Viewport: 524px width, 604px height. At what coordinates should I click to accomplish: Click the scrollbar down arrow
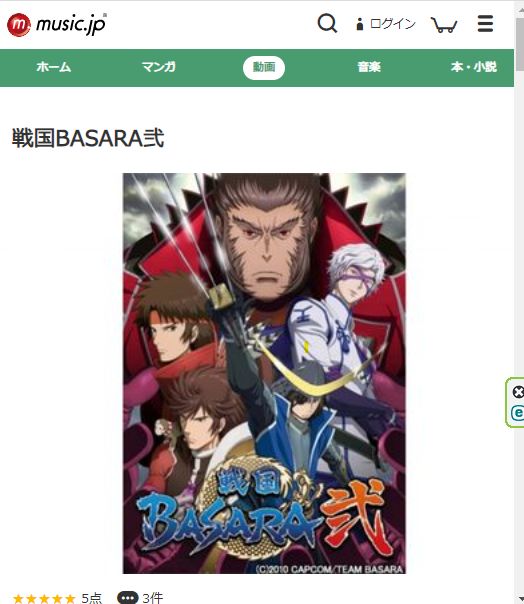(519, 599)
